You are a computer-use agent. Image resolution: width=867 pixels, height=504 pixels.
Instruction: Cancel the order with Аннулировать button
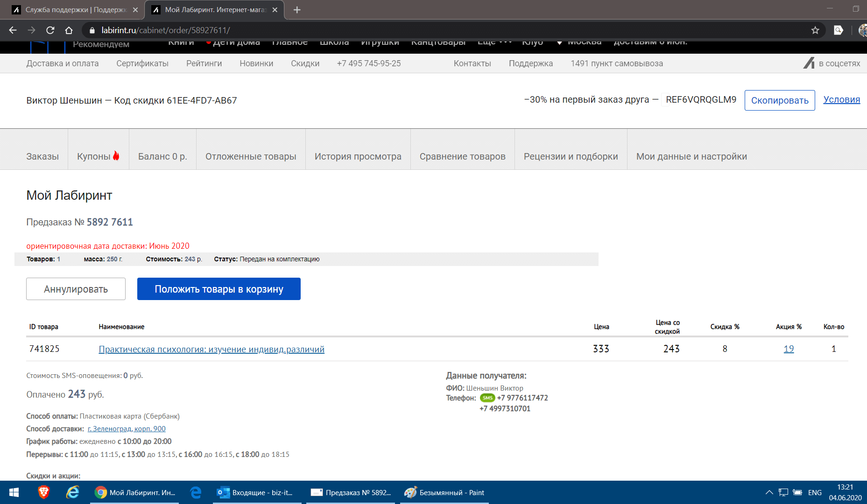point(76,289)
